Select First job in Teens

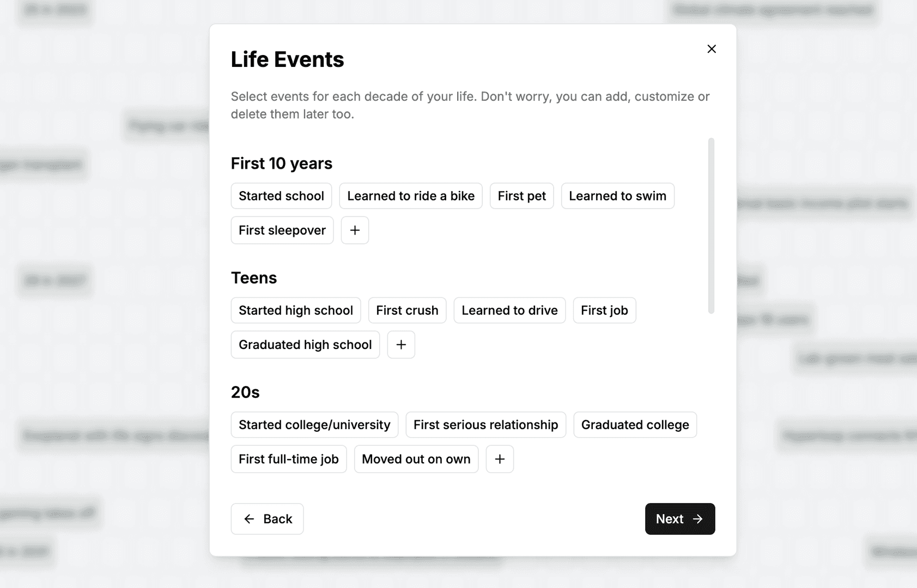click(x=604, y=310)
